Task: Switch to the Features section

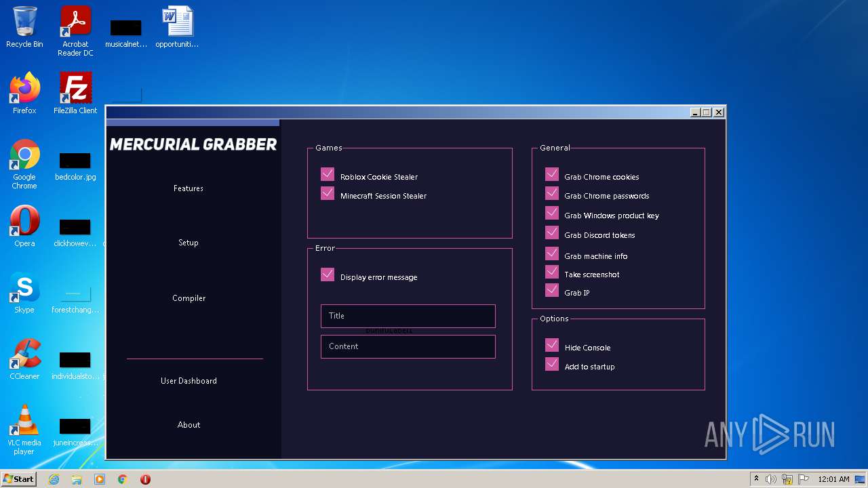Action: [189, 188]
